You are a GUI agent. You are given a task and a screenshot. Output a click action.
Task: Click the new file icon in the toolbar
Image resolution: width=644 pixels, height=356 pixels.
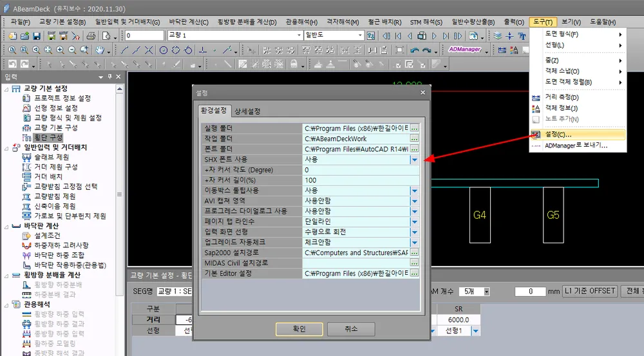pos(13,35)
